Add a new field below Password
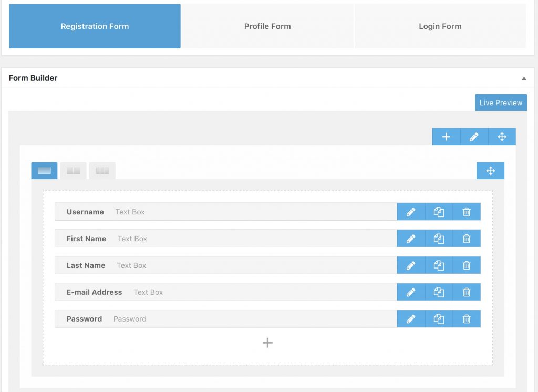This screenshot has height=392, width=538. point(267,343)
